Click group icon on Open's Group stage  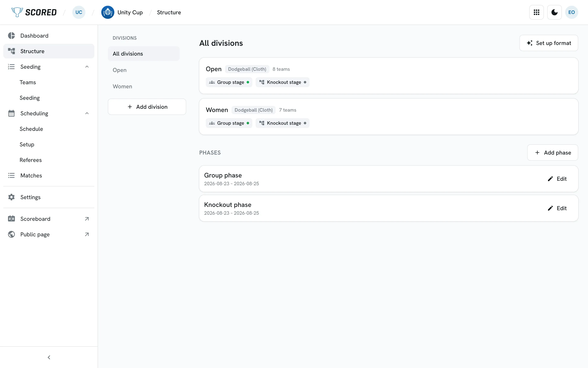click(212, 82)
